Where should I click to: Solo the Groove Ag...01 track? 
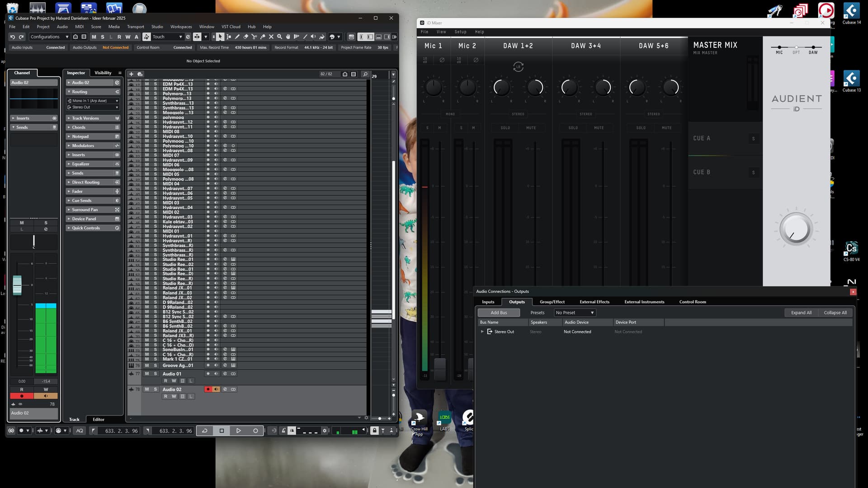click(155, 366)
